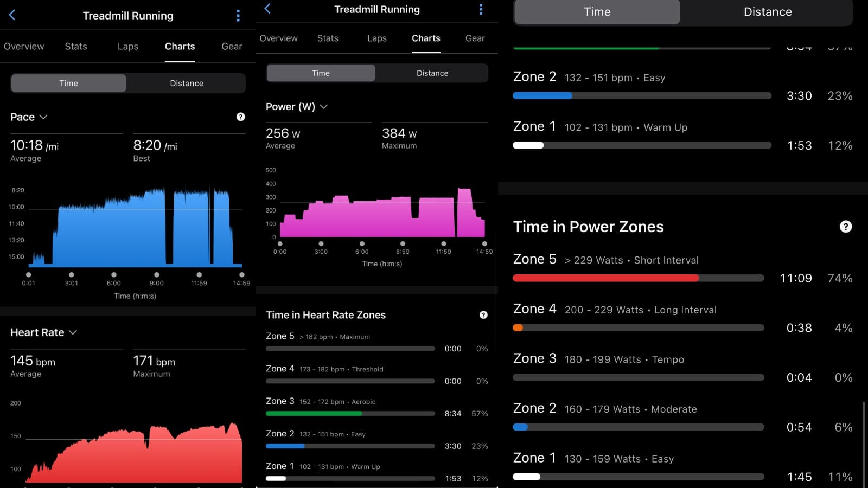This screenshot has height=488, width=868.
Task: Open the three-dot menu in left panel
Action: coord(238,16)
